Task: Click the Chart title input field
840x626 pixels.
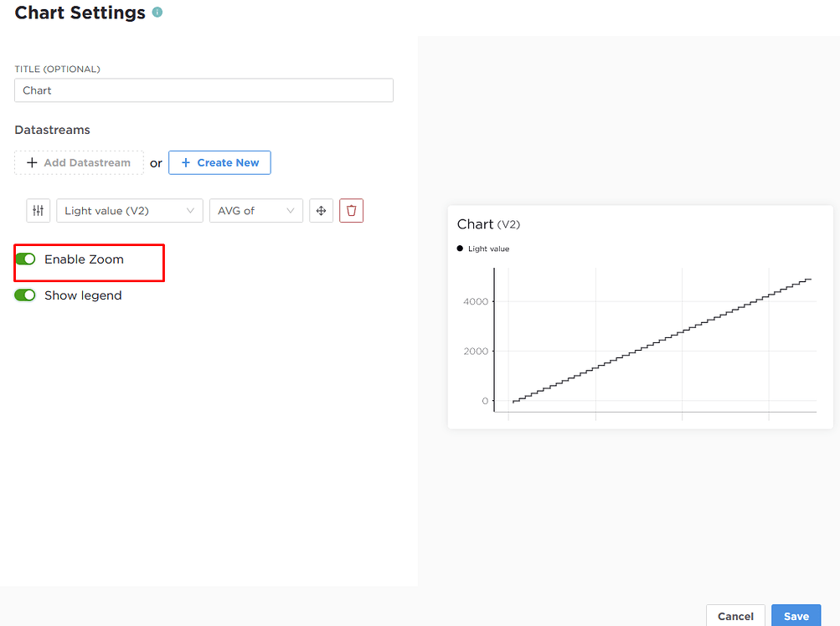Action: tap(204, 90)
